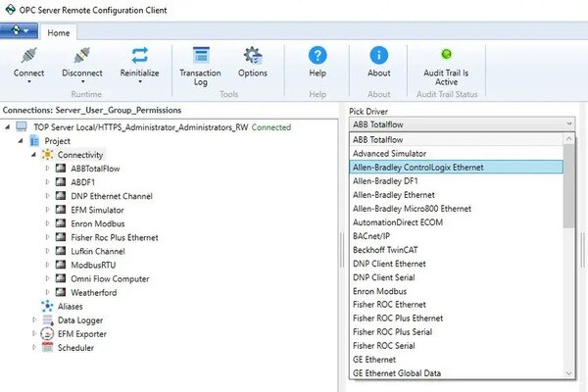Select the Weatherford tree label
Viewport: 588px width, 392px height.
point(94,293)
